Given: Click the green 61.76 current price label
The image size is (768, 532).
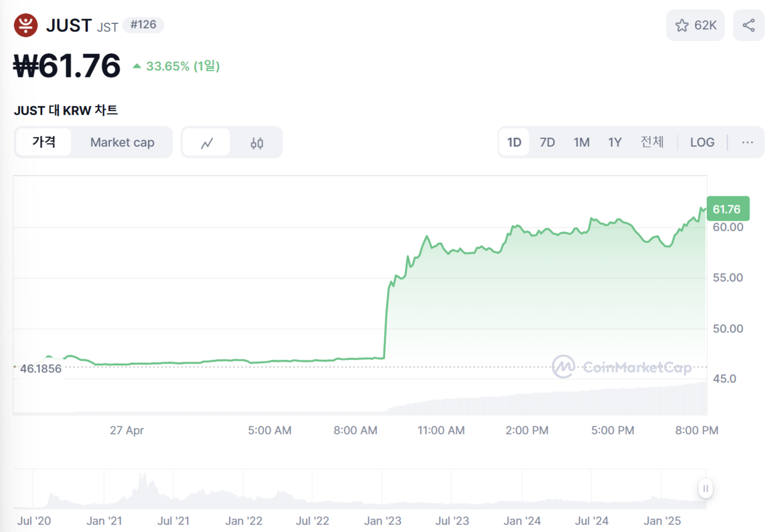Looking at the screenshot, I should point(728,209).
